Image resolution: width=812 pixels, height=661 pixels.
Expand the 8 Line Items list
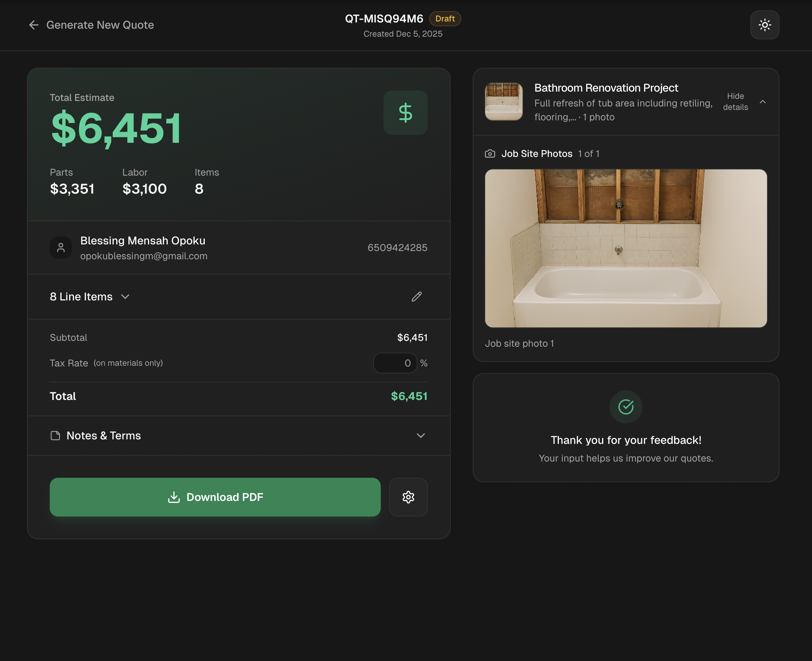pyautogui.click(x=90, y=297)
